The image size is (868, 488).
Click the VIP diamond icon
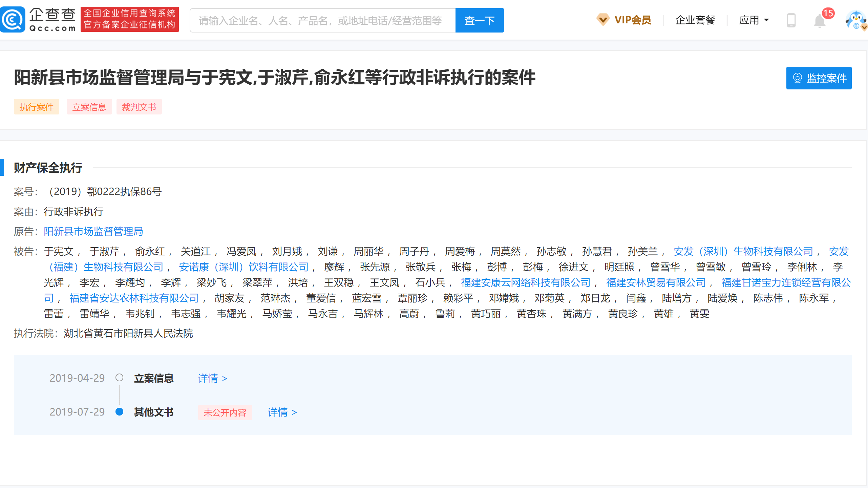603,20
